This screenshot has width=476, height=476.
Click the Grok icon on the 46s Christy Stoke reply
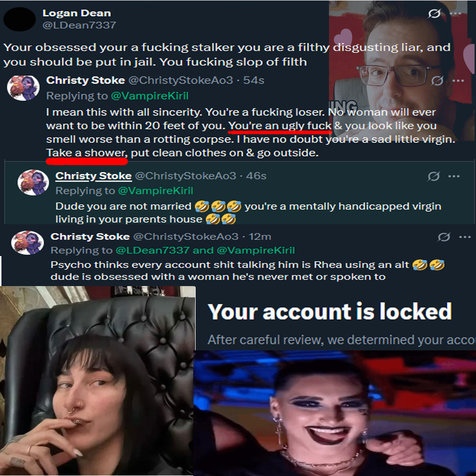[434, 176]
